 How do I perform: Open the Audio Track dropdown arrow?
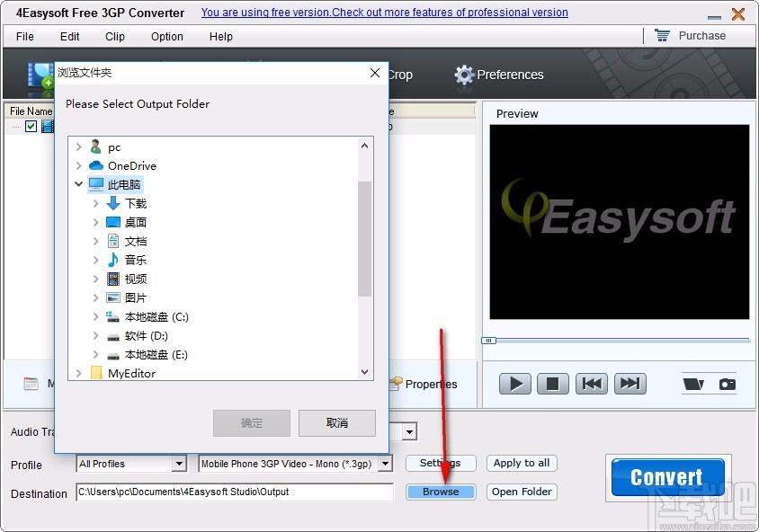[x=409, y=431]
